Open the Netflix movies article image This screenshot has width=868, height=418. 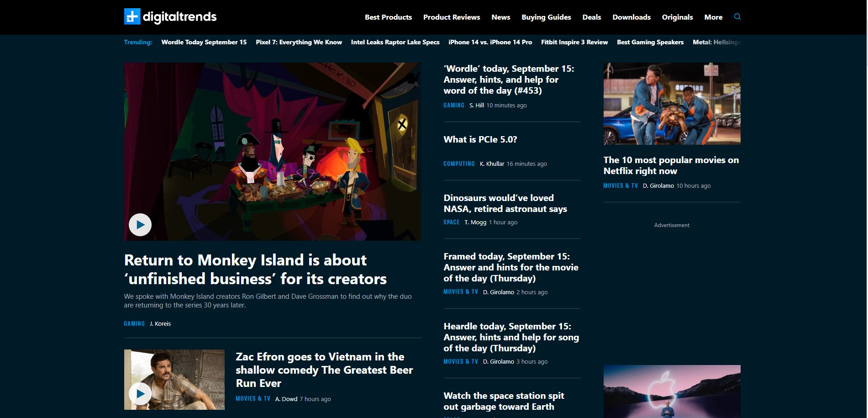click(672, 104)
